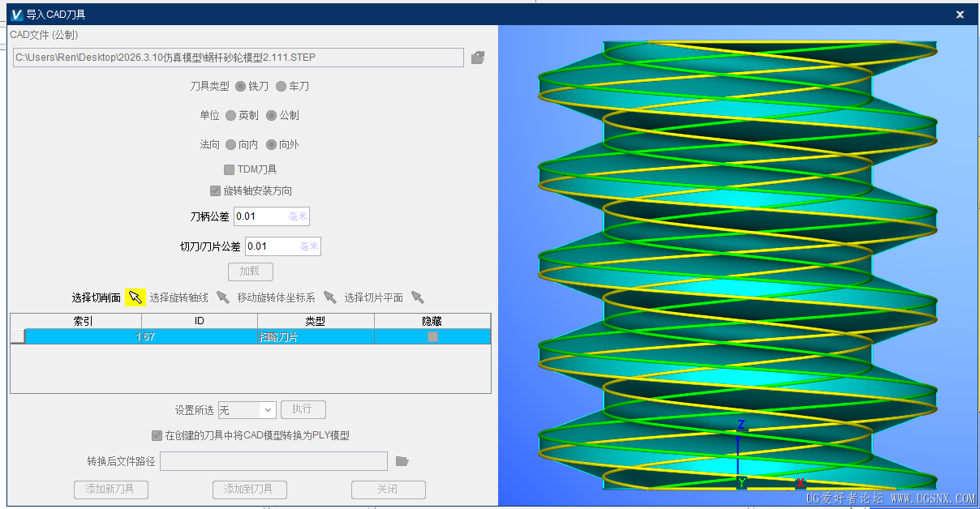The image size is (980, 509).
Task: Open folder icon beside 转换后文件路径
Action: click(402, 461)
